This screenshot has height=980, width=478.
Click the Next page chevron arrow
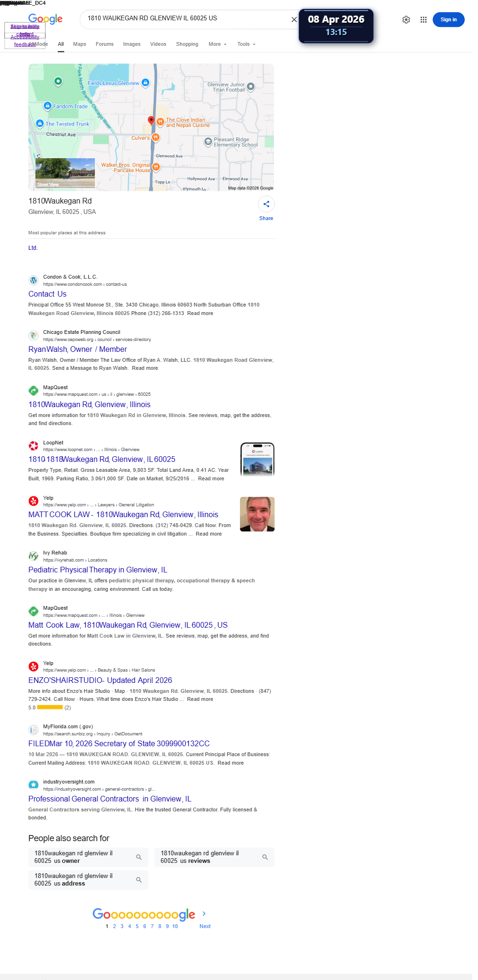(204, 913)
